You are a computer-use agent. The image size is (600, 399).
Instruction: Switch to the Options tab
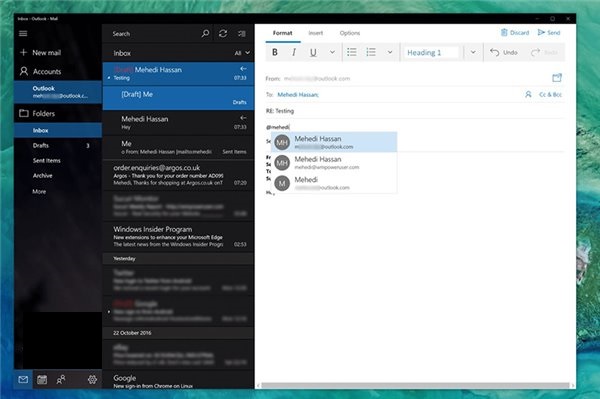point(350,33)
